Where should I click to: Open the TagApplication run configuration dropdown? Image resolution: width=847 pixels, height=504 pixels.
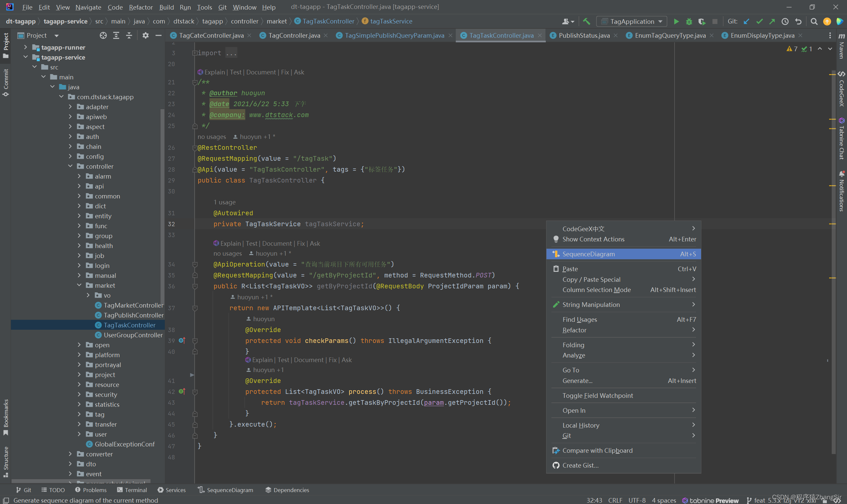click(632, 21)
